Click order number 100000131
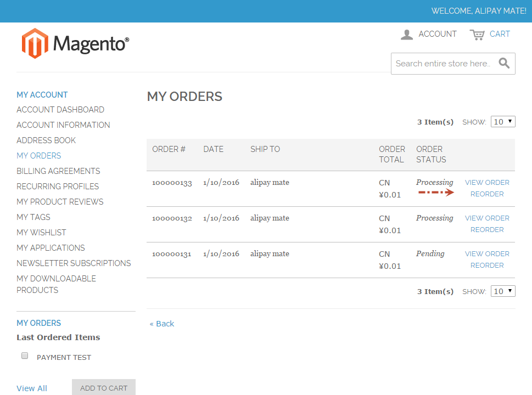Screen dimensions: 532x395 172,254
